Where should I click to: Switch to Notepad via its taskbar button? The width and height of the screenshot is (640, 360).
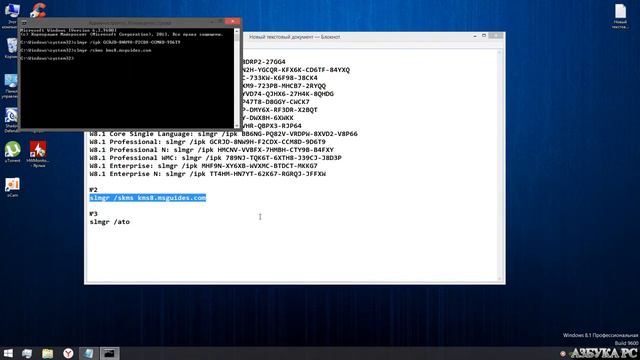pyautogui.click(x=89, y=353)
